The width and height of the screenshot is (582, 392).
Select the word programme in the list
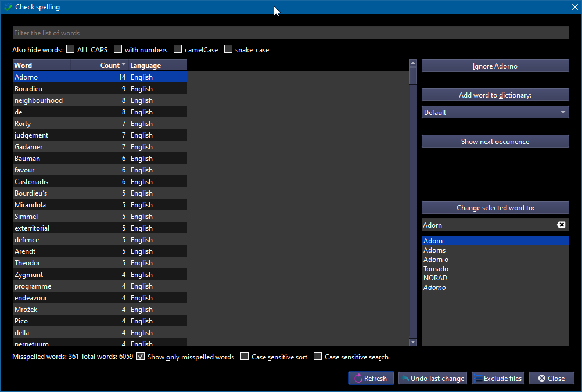[x=100, y=286]
